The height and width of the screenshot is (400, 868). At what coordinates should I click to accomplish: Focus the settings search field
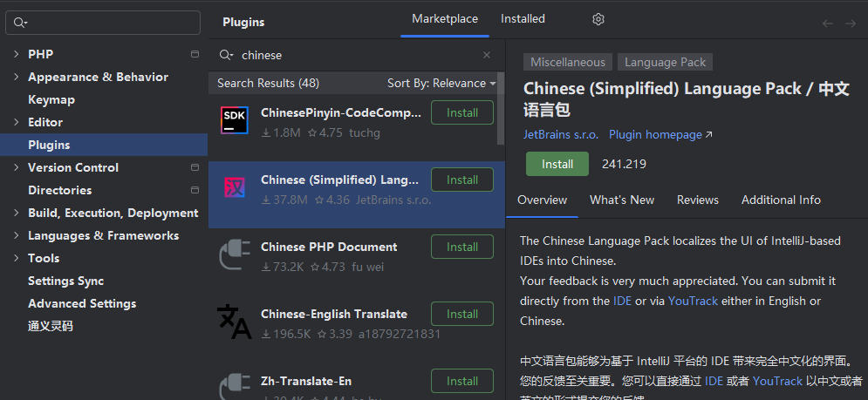tap(103, 23)
